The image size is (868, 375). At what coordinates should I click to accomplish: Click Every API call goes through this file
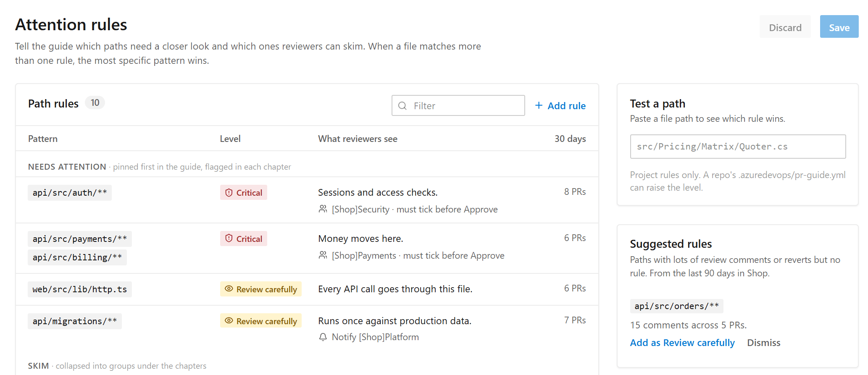395,289
